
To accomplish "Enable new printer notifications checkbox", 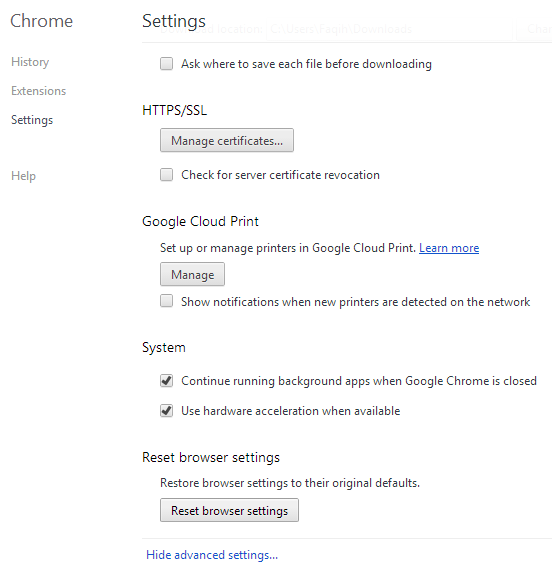I will coord(166,301).
